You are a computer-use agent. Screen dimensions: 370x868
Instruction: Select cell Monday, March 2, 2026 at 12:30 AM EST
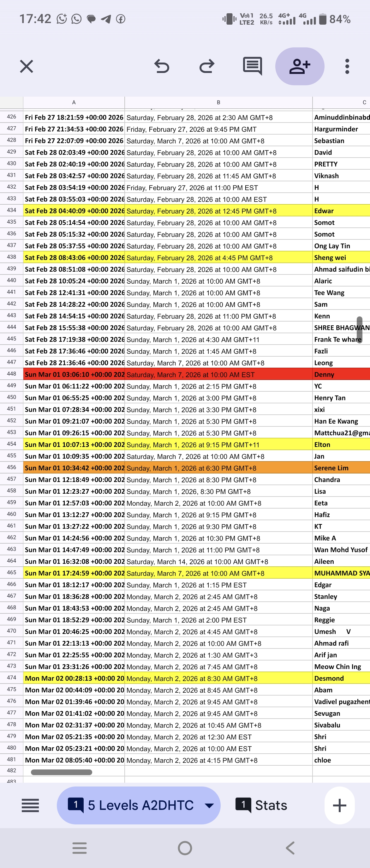218,737
